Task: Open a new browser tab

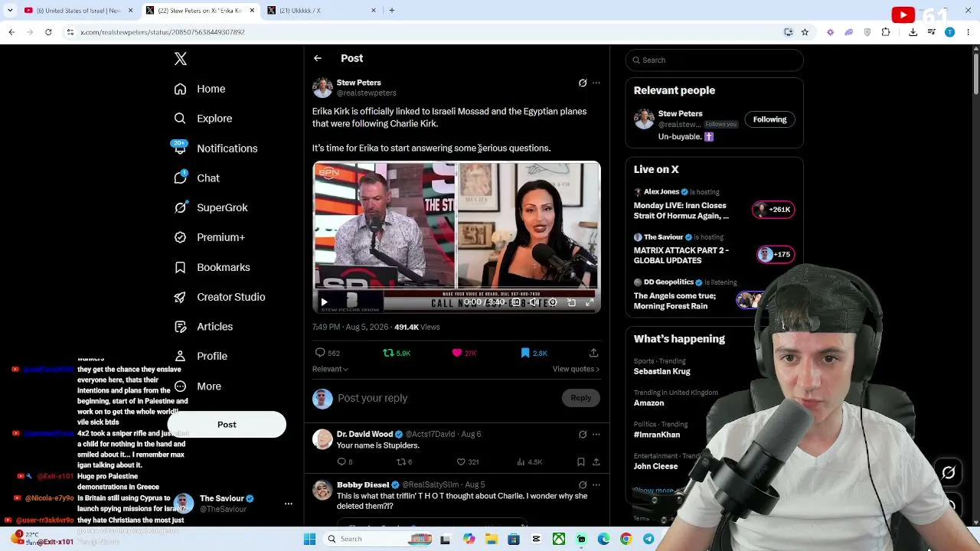Action: tap(392, 11)
